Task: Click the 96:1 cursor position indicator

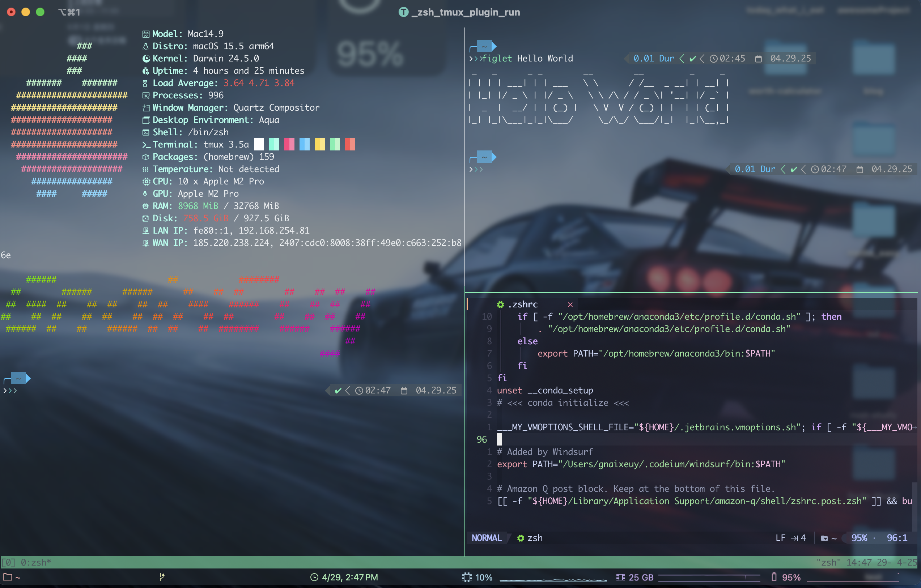Action: (x=896, y=538)
